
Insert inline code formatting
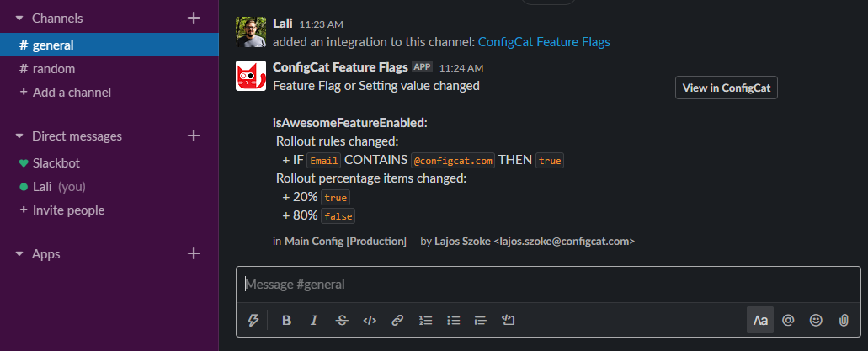tap(370, 320)
